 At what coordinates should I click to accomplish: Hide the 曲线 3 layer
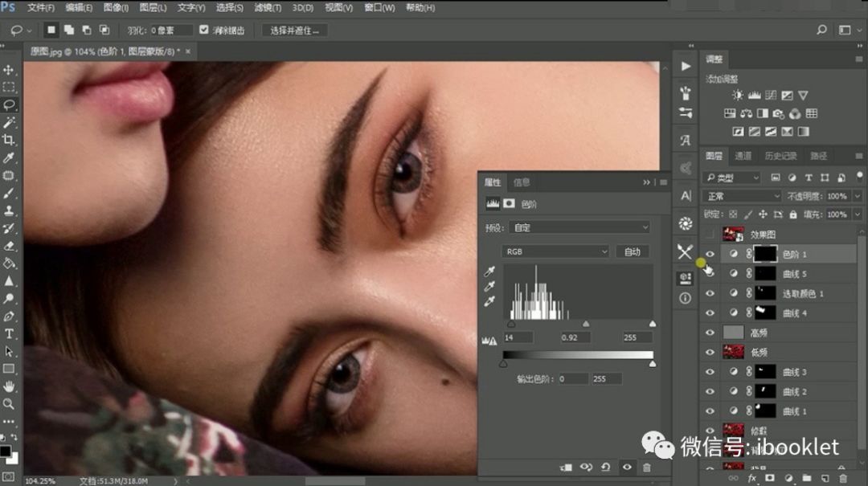pyautogui.click(x=710, y=372)
